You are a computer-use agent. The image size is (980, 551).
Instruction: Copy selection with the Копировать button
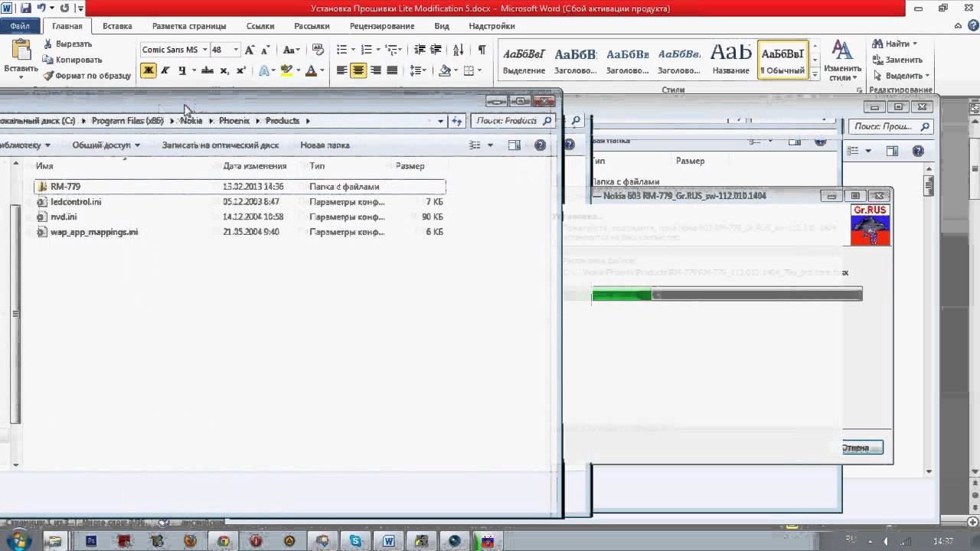(x=72, y=60)
